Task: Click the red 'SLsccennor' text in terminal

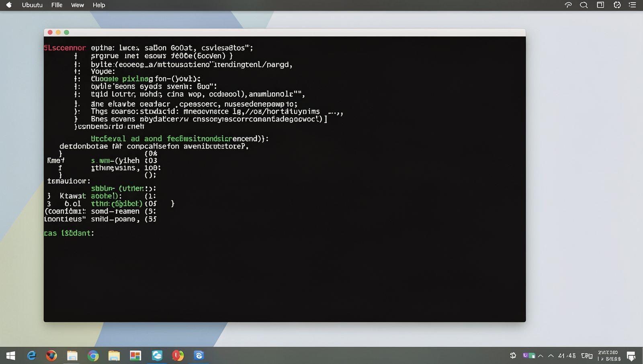Action: tap(65, 48)
